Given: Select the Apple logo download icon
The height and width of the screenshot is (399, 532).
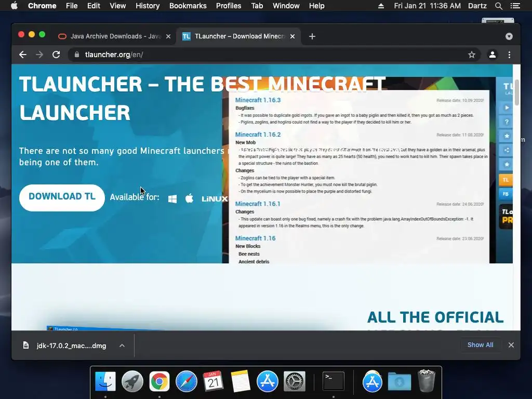Looking at the screenshot, I should tap(189, 198).
